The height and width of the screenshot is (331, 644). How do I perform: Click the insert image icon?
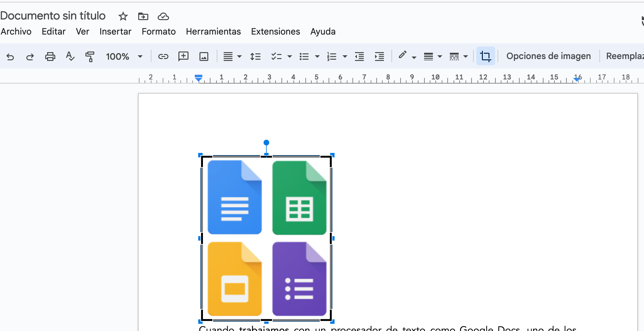[x=204, y=57]
